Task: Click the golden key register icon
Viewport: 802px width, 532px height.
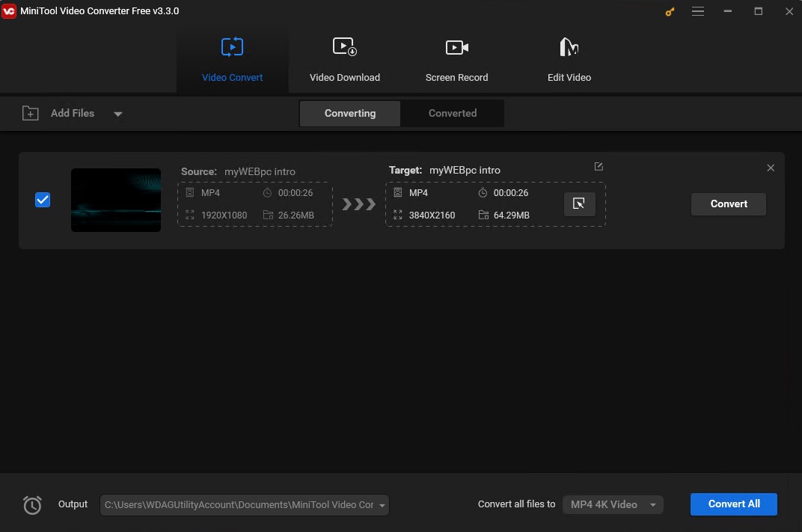Action: click(670, 11)
